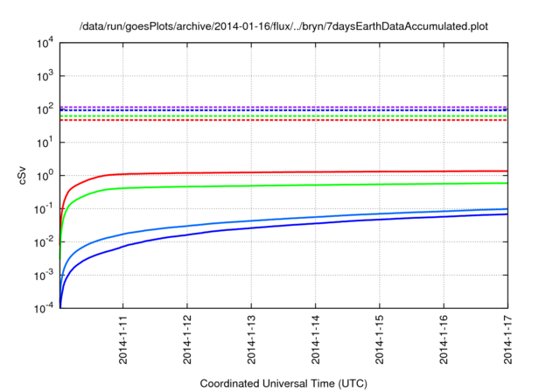Click the 10^-2 y-axis tick label
The image size is (560, 392).
point(45,242)
